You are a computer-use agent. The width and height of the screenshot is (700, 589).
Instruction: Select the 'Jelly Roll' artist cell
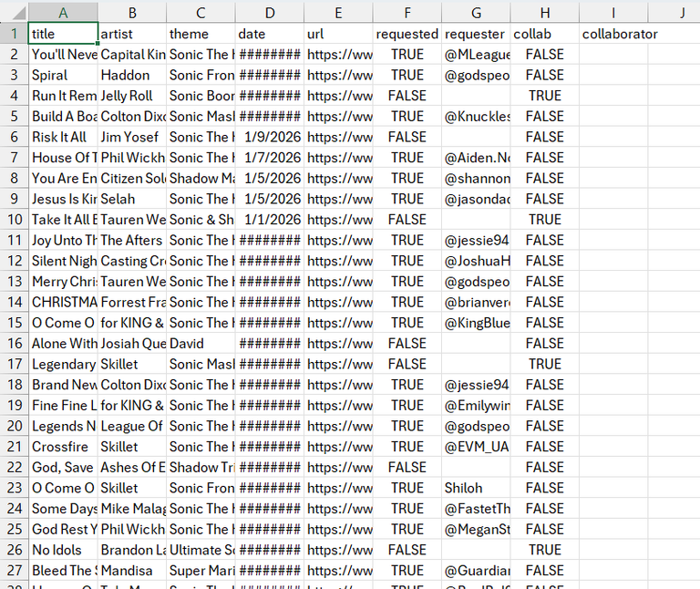coord(132,96)
